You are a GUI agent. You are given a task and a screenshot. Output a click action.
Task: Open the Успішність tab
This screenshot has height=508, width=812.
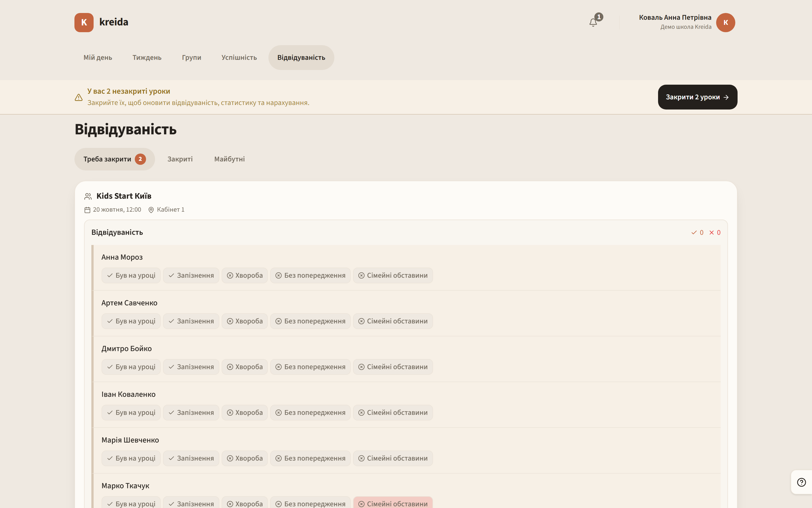click(239, 58)
